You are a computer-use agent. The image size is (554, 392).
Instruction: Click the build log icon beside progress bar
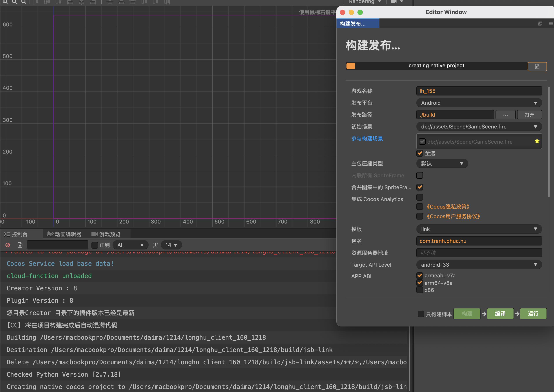[x=537, y=67]
